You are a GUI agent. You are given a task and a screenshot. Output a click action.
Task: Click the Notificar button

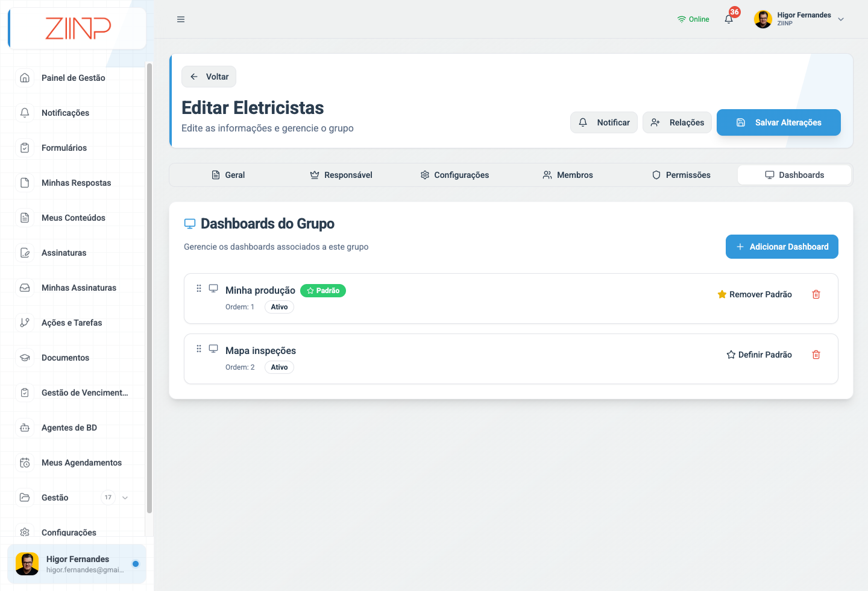(604, 122)
